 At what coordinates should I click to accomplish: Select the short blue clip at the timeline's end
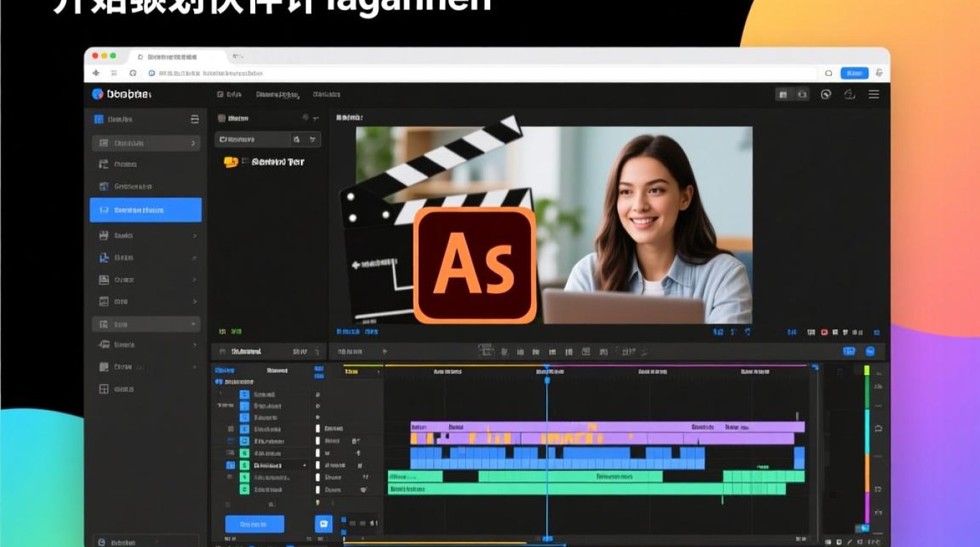point(799,458)
